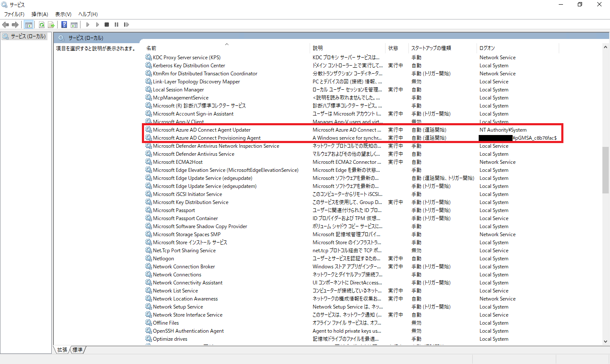The image size is (610, 364).
Task: Select Network Setup Service name
Action: coord(178,306)
